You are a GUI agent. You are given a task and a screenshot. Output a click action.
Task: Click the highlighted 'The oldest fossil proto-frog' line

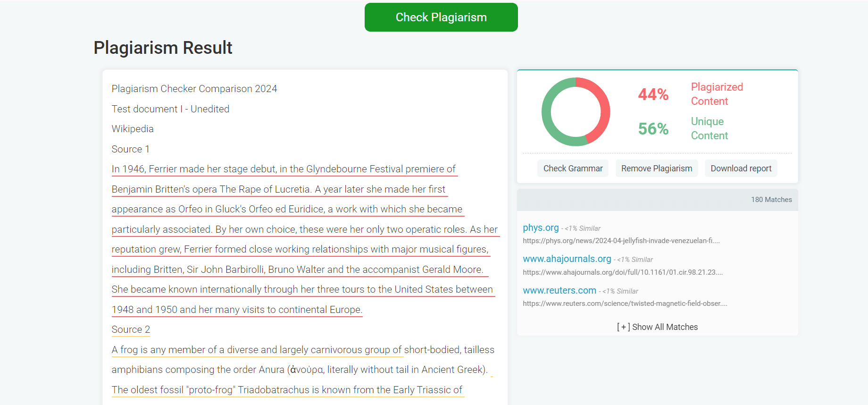(x=287, y=390)
